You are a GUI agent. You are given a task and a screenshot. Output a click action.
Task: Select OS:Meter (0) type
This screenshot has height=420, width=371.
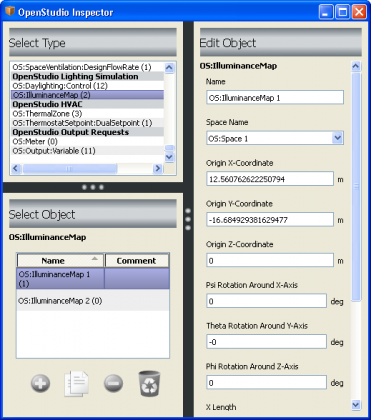(x=87, y=142)
